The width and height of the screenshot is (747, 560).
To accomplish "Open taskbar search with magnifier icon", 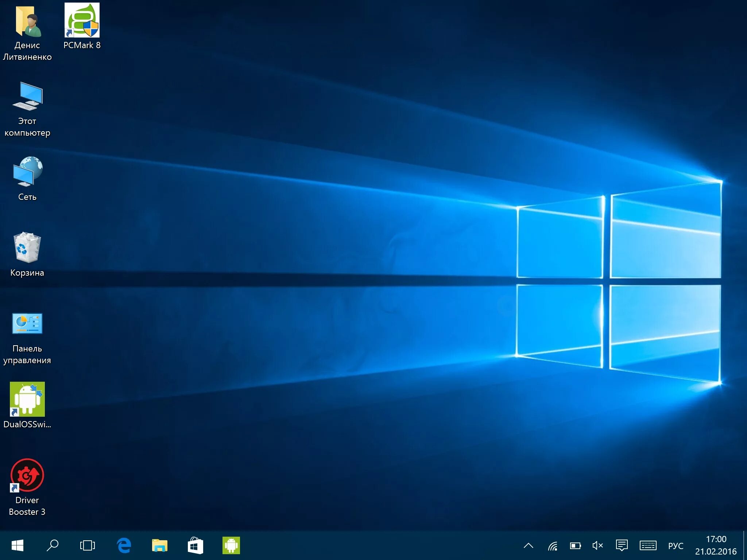I will point(53,545).
